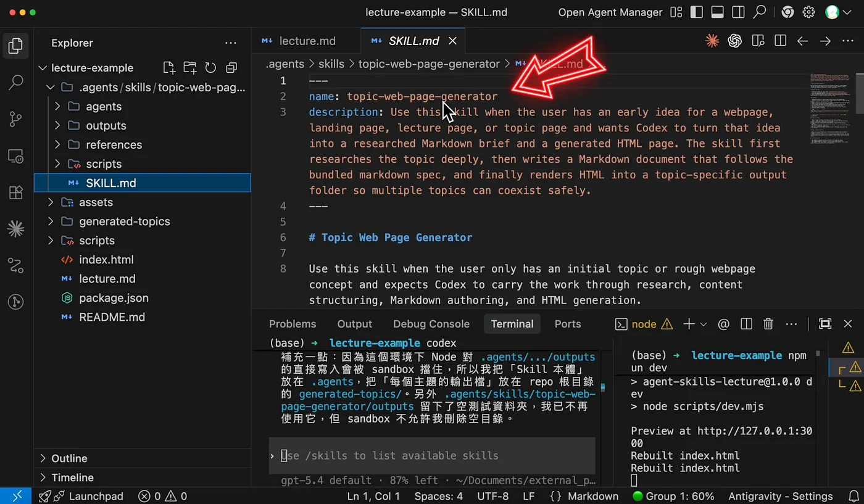Refresh the Explorer file tree
The width and height of the screenshot is (864, 504).
coord(210,68)
